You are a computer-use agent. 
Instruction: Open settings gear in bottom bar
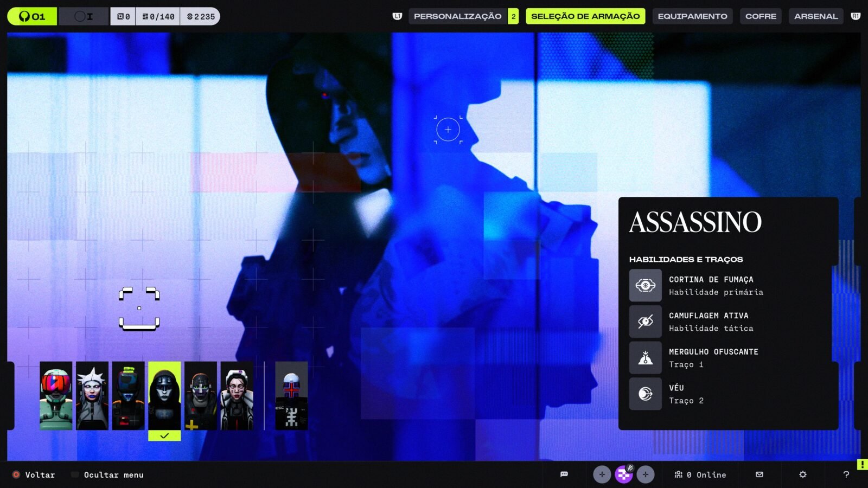tap(803, 474)
